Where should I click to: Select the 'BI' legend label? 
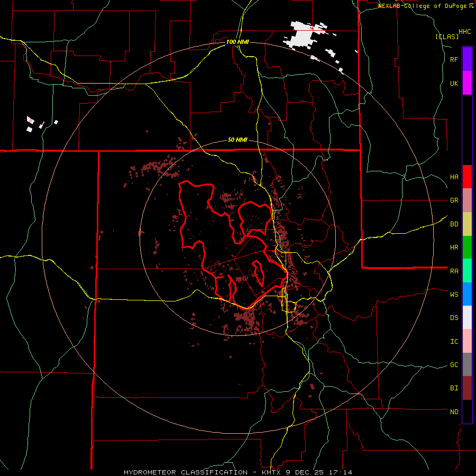pos(454,388)
